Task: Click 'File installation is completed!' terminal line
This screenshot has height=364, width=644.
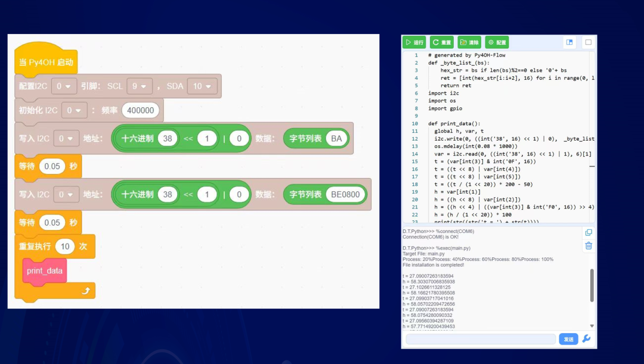Action: click(x=434, y=265)
